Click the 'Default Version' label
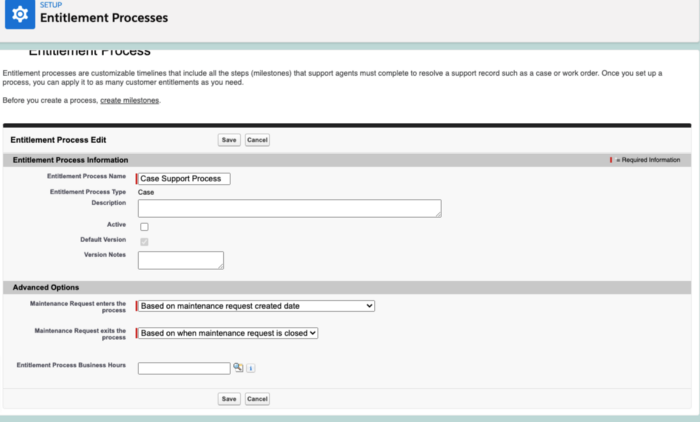Viewport: 700px width, 422px height. tap(103, 240)
